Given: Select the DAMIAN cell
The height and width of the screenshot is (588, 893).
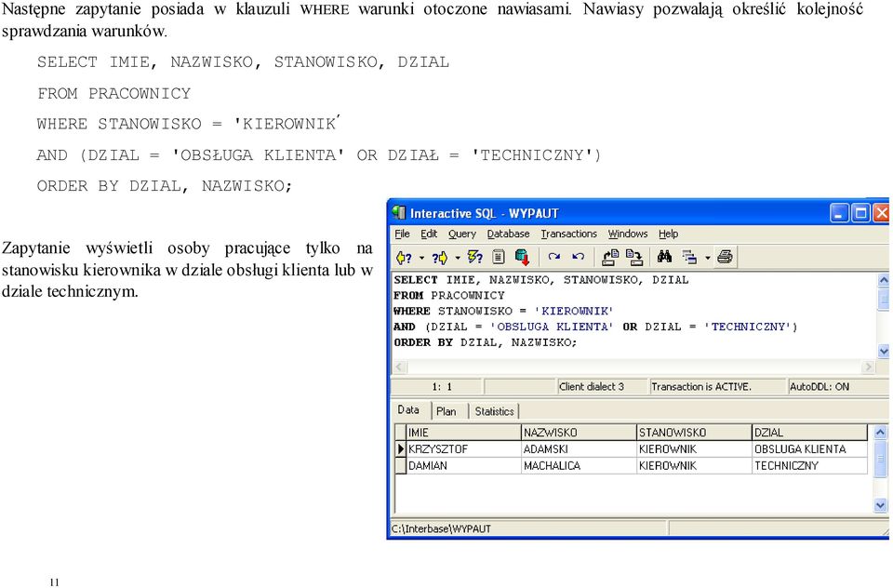Looking at the screenshot, I should click(463, 465).
